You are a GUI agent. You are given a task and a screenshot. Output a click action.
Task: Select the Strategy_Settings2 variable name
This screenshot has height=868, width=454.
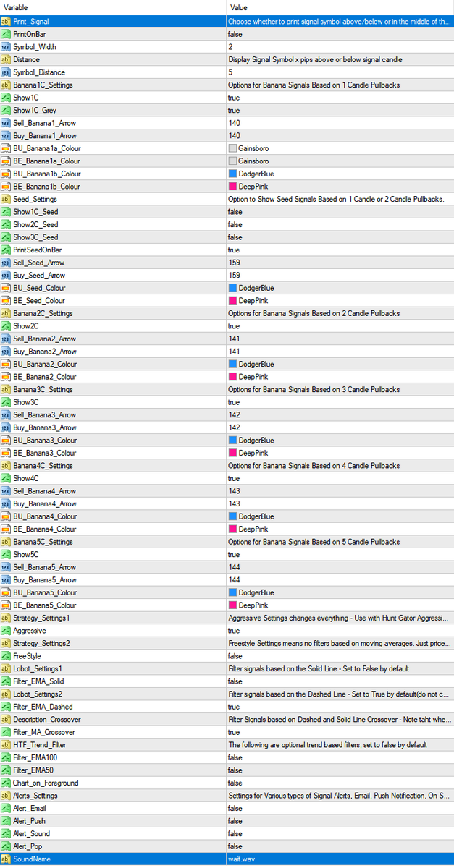click(41, 643)
